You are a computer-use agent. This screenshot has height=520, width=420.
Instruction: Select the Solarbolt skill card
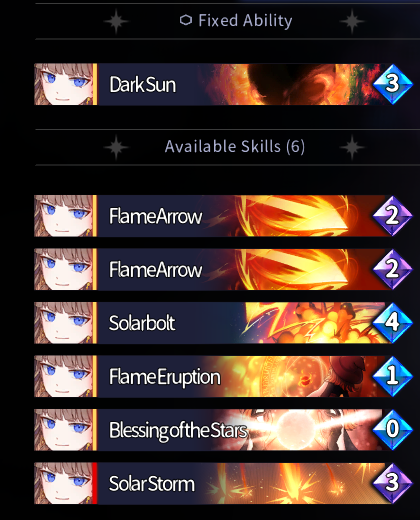click(x=223, y=323)
